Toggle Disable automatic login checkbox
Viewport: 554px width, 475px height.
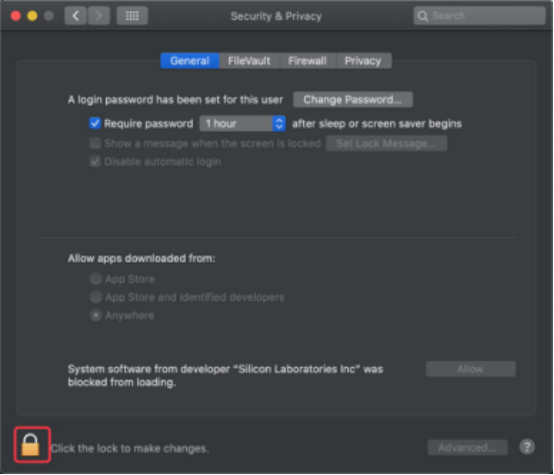(x=95, y=162)
